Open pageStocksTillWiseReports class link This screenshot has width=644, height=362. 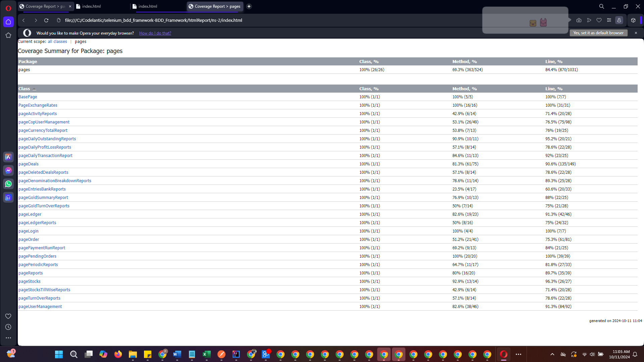(44, 290)
